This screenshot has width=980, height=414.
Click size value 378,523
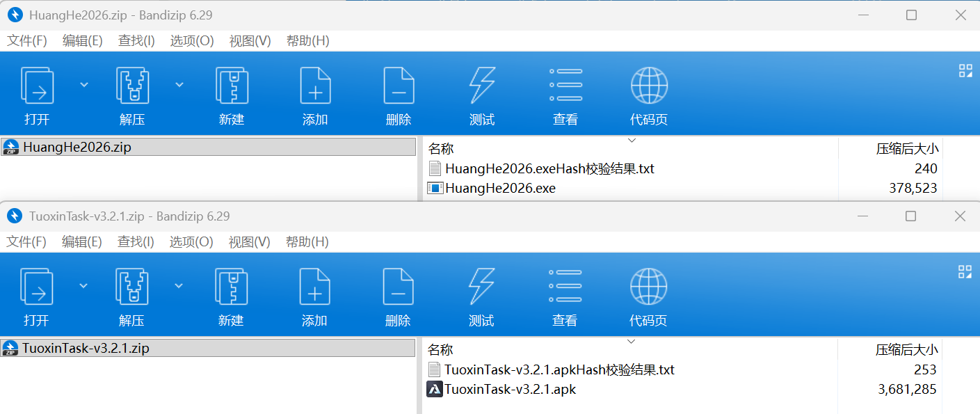point(913,188)
